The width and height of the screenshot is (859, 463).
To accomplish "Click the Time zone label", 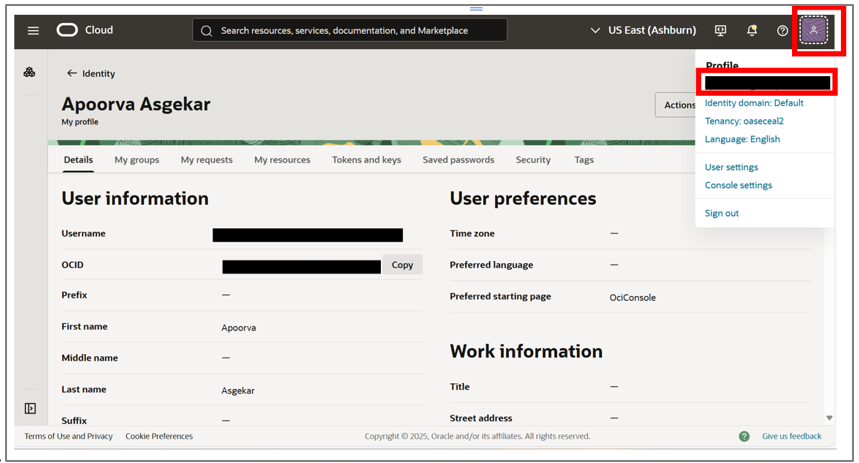I will 472,233.
